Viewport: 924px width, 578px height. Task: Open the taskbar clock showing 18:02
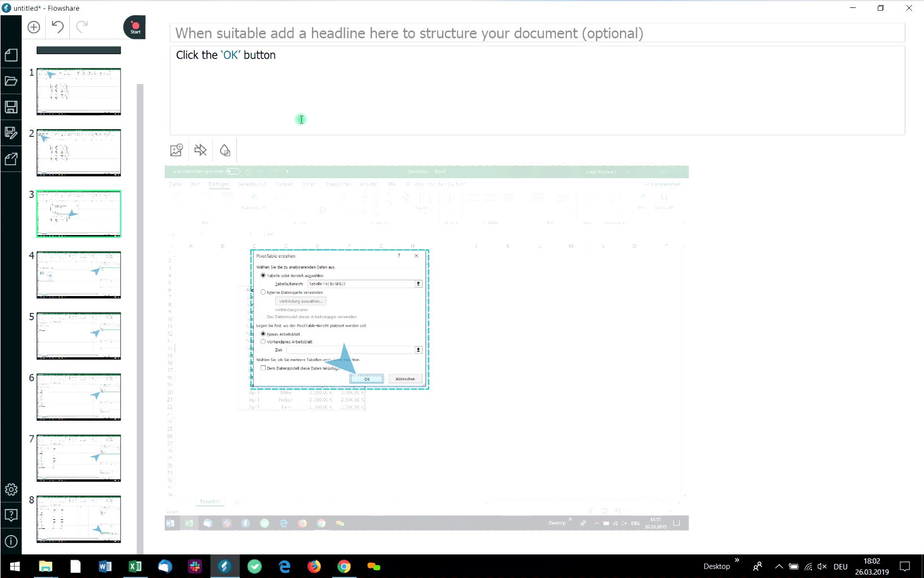[872, 566]
